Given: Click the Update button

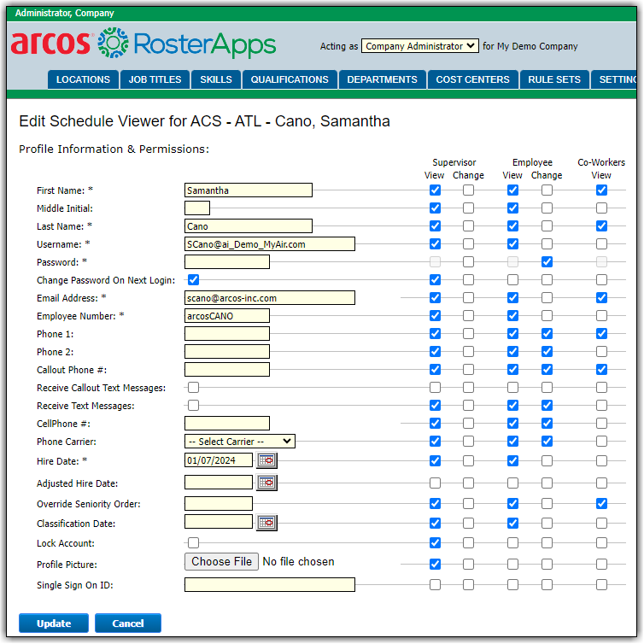Looking at the screenshot, I should (54, 624).
